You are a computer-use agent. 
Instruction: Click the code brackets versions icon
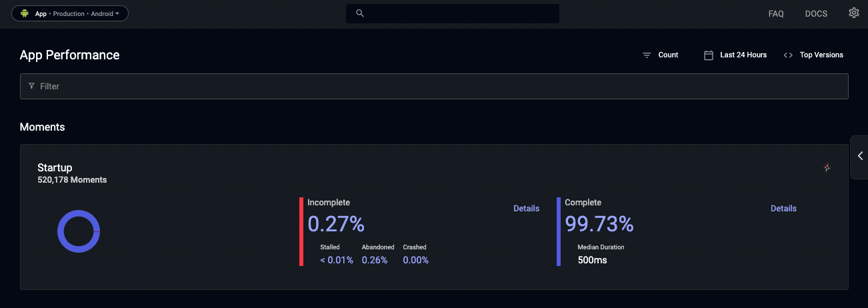tap(788, 55)
